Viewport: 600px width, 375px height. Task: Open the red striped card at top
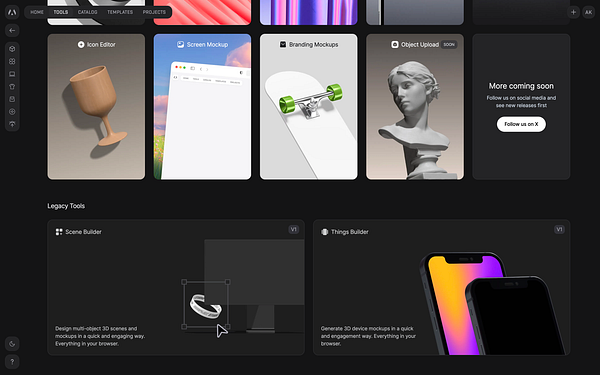[x=202, y=12]
